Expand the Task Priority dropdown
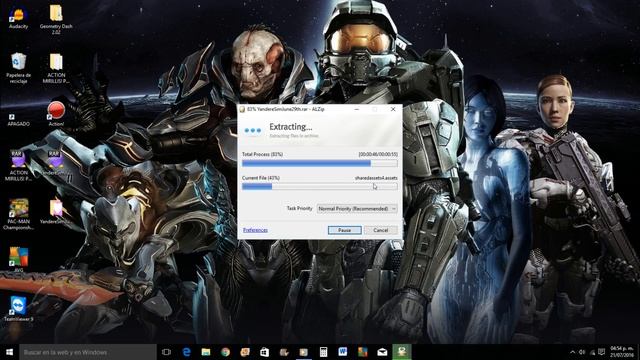Screen dimensions: 640x360 tap(357, 209)
